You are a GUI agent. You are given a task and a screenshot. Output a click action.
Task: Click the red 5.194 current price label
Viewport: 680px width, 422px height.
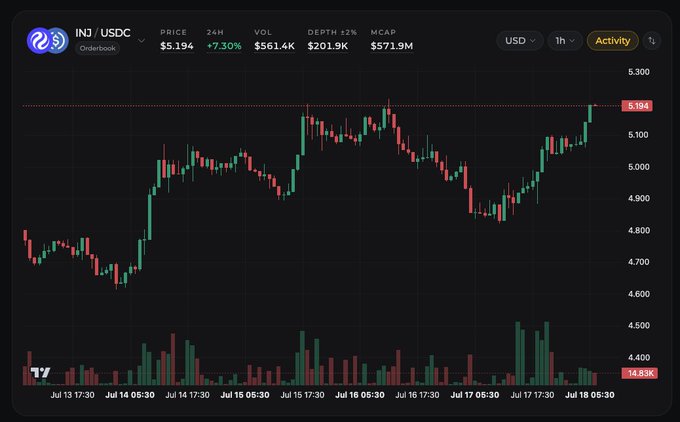pos(637,106)
